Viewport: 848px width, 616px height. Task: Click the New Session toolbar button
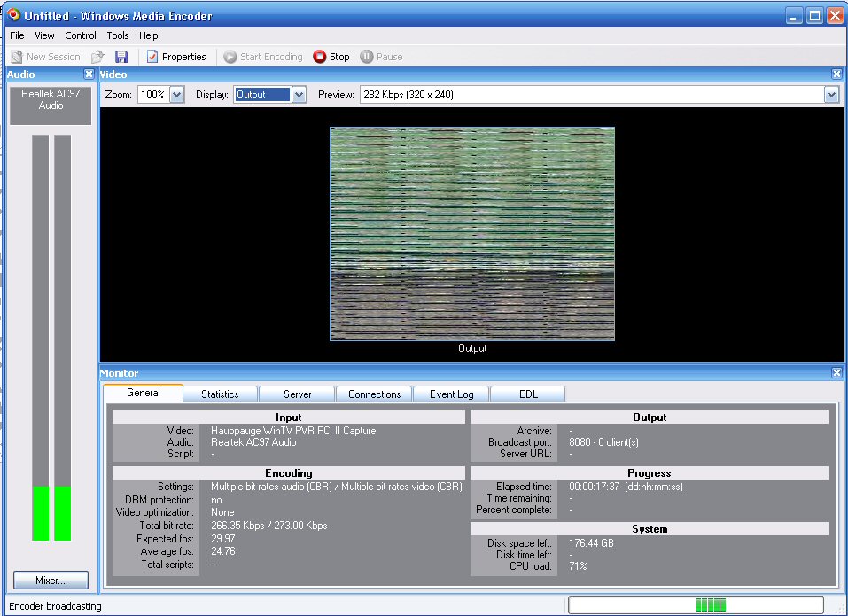coord(45,57)
